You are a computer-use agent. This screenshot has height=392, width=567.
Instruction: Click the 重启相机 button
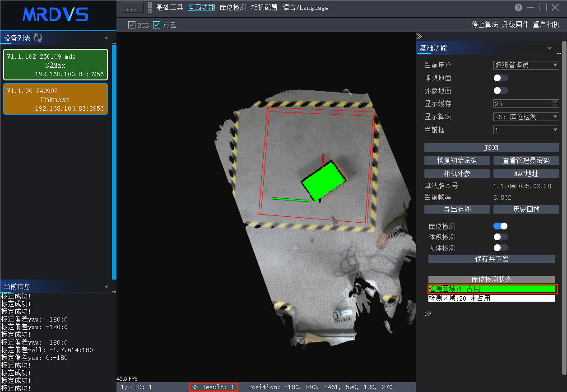(546, 25)
